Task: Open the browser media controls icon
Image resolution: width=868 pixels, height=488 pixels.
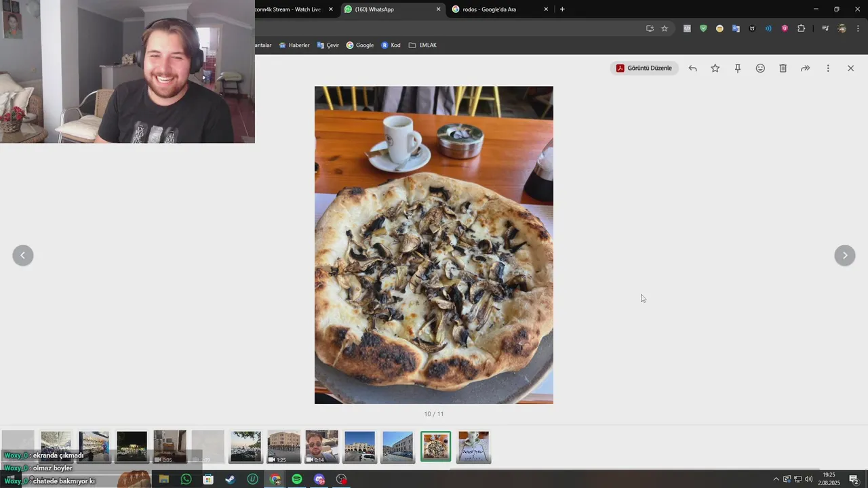Action: tap(825, 28)
